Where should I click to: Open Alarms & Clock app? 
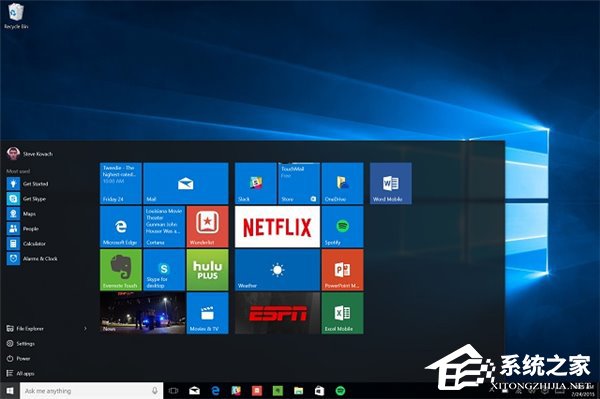(x=32, y=259)
